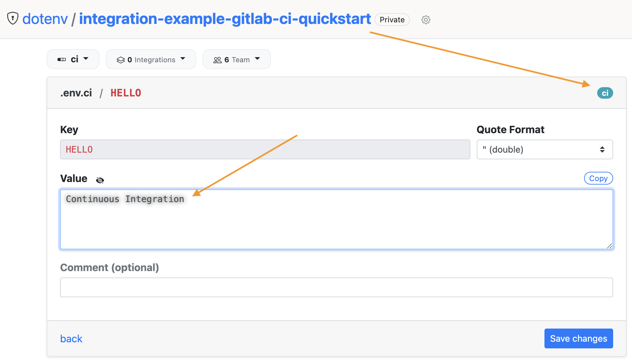This screenshot has height=364, width=632.
Task: Click the stacked layers Integrations icon
Action: 120,60
